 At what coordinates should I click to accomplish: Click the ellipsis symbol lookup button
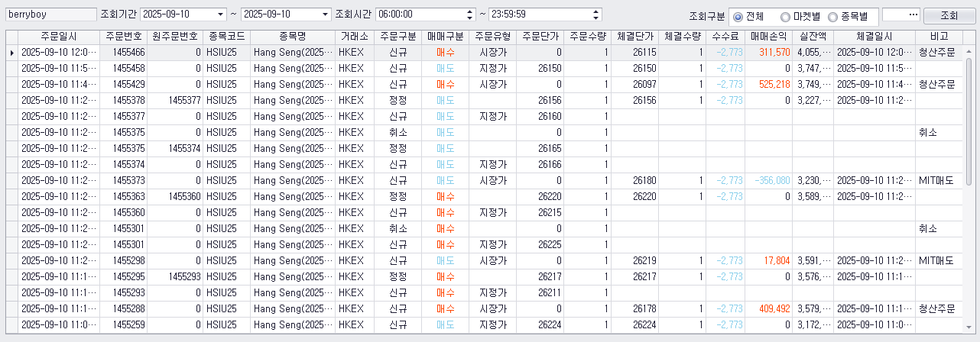[x=911, y=15]
